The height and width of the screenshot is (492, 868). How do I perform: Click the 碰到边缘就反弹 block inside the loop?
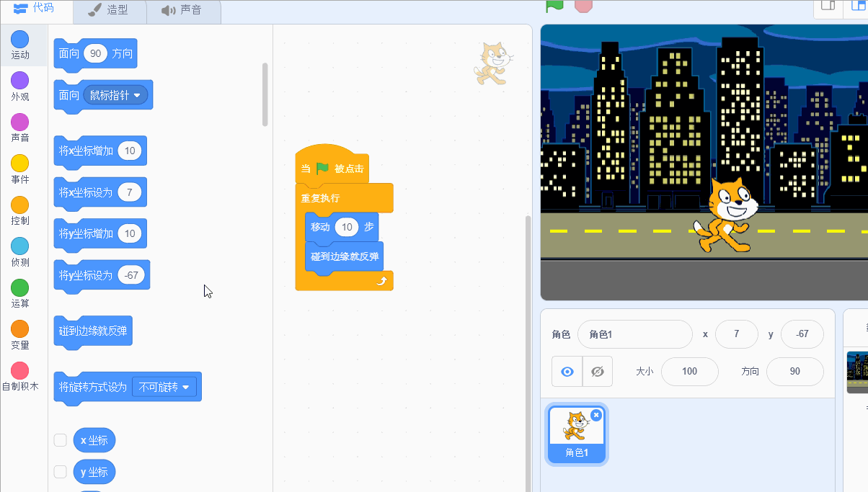pyautogui.click(x=345, y=256)
